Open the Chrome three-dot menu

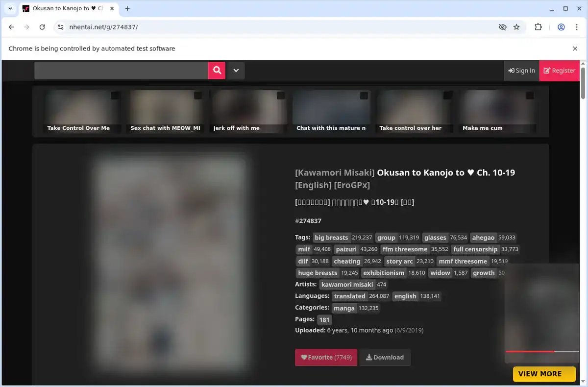(x=576, y=27)
